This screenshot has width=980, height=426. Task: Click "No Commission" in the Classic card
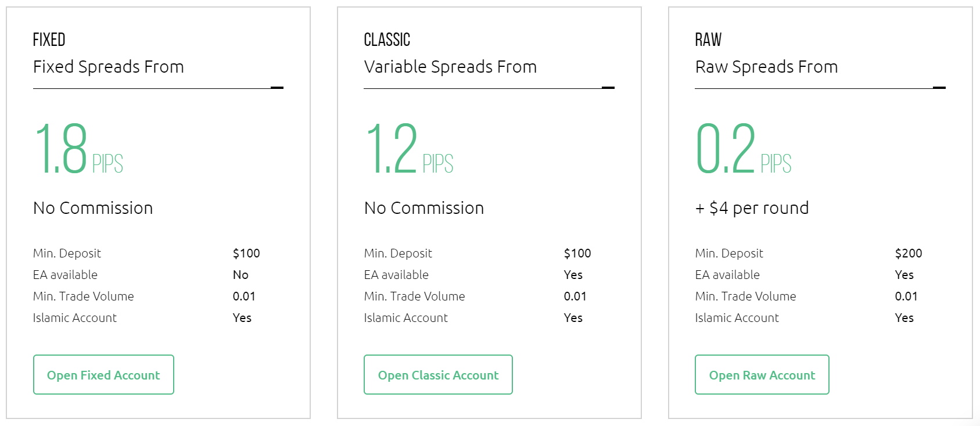424,208
